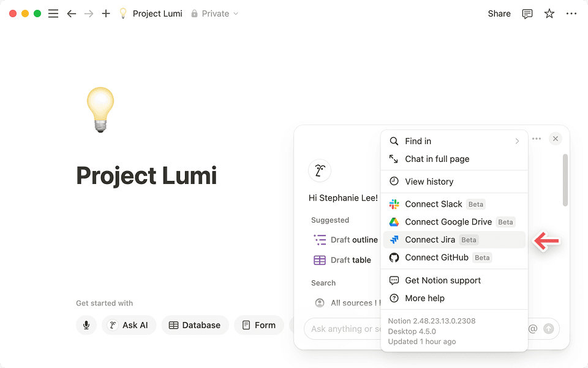Click the microphone icon in Get started row

click(86, 325)
